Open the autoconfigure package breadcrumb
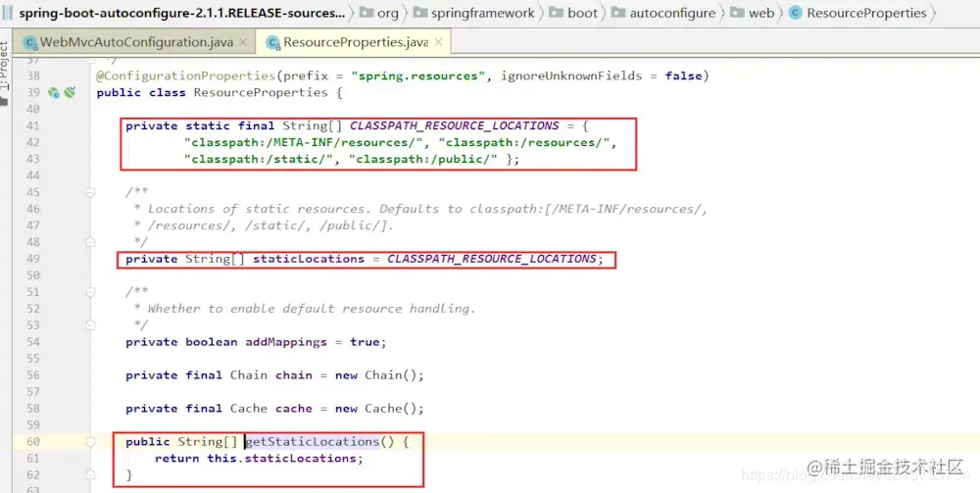The width and height of the screenshot is (980, 493). click(663, 13)
